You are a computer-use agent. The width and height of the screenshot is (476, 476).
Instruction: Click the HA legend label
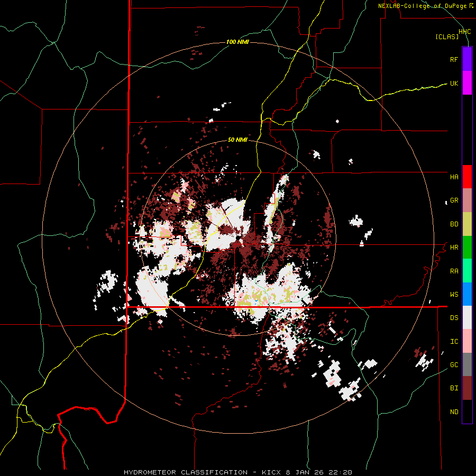click(454, 177)
